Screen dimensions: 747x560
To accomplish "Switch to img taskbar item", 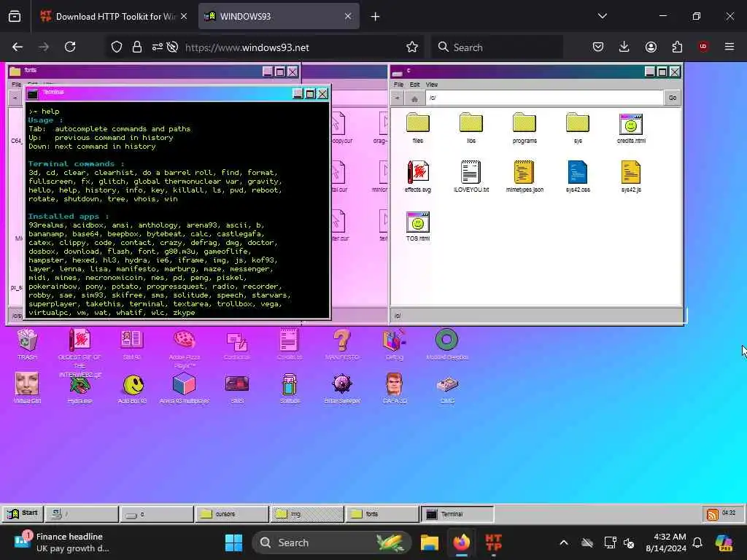I will coord(307,514).
